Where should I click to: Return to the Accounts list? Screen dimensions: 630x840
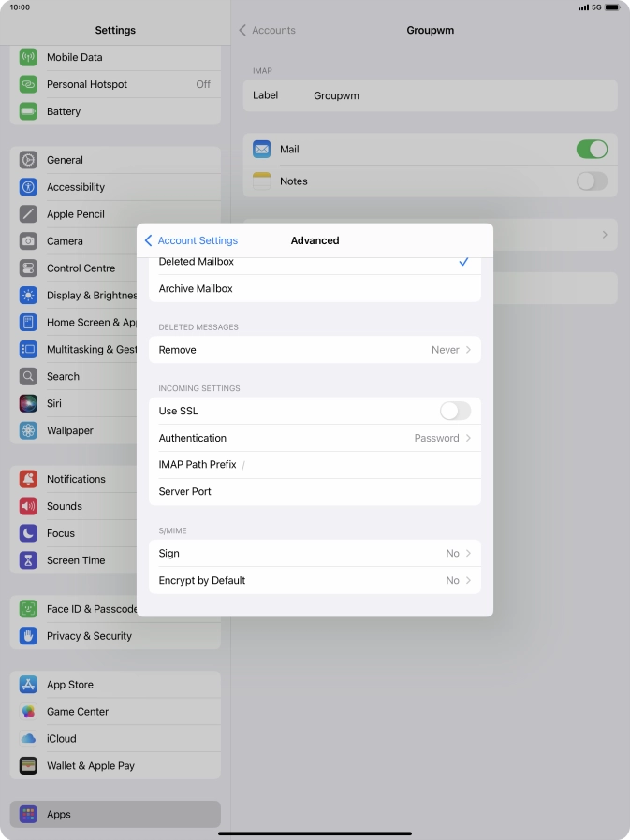pos(268,30)
